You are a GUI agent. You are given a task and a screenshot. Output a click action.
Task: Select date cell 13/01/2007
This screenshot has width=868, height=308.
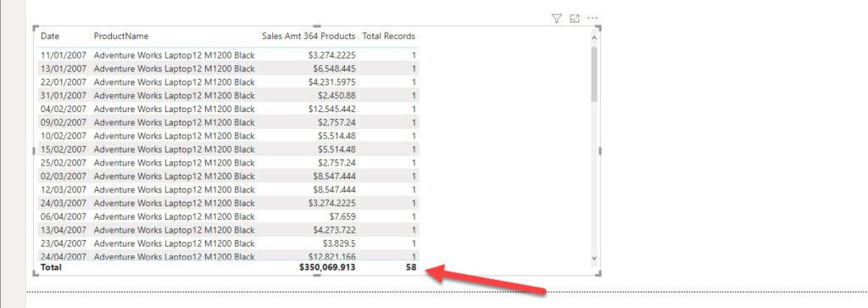pos(64,69)
